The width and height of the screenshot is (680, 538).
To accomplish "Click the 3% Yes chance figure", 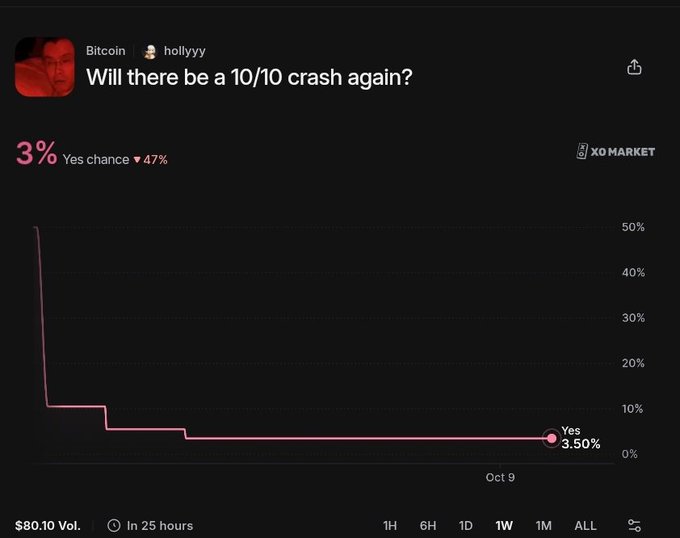I will click(36, 153).
